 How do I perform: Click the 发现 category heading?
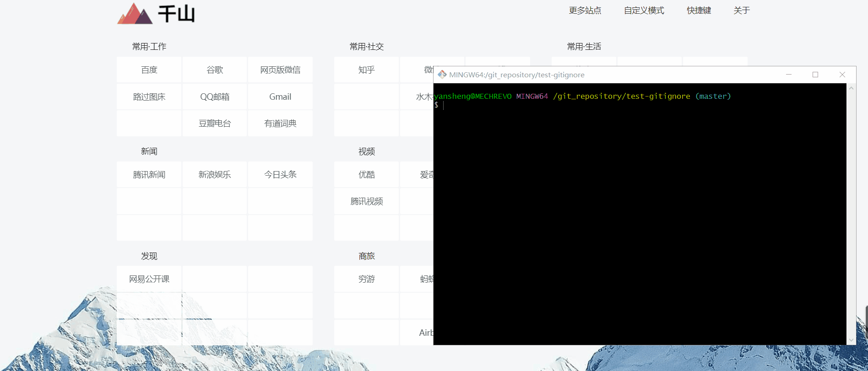point(149,256)
